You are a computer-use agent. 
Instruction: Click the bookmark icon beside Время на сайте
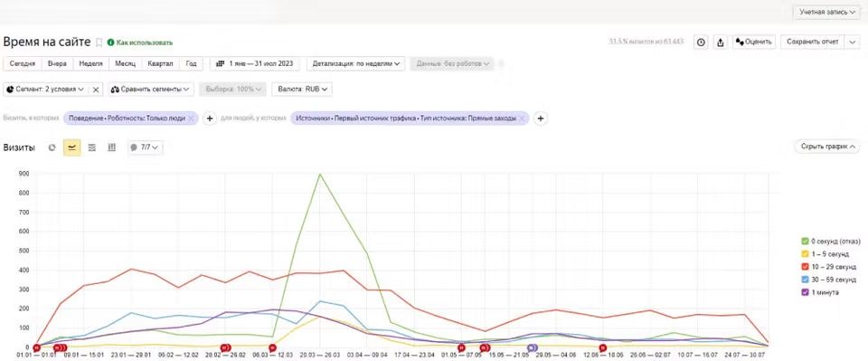(99, 43)
